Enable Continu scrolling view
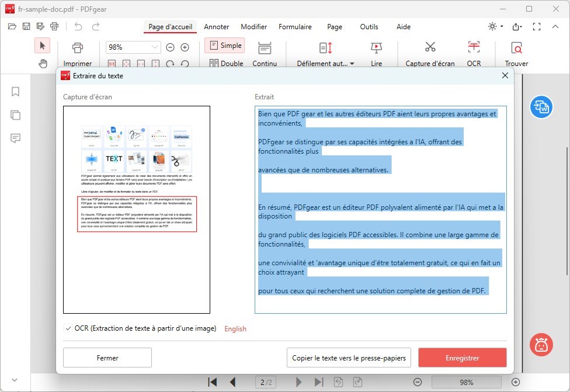570x392 pixels. tap(265, 53)
